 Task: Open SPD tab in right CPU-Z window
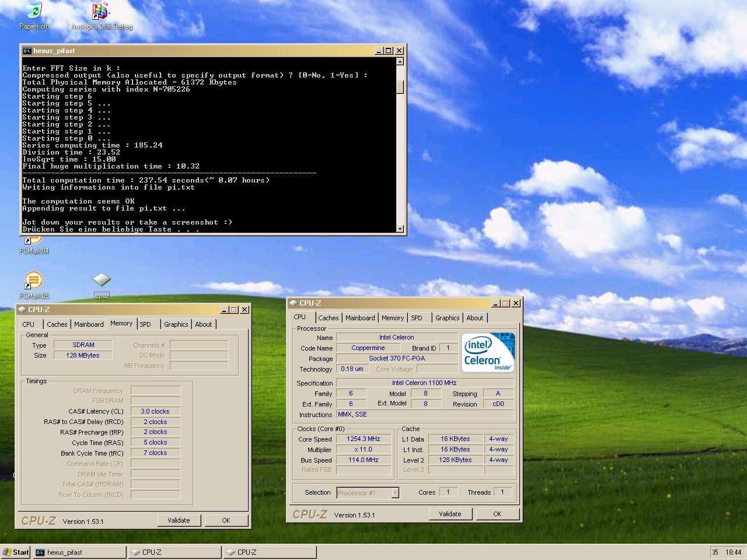[417, 318]
